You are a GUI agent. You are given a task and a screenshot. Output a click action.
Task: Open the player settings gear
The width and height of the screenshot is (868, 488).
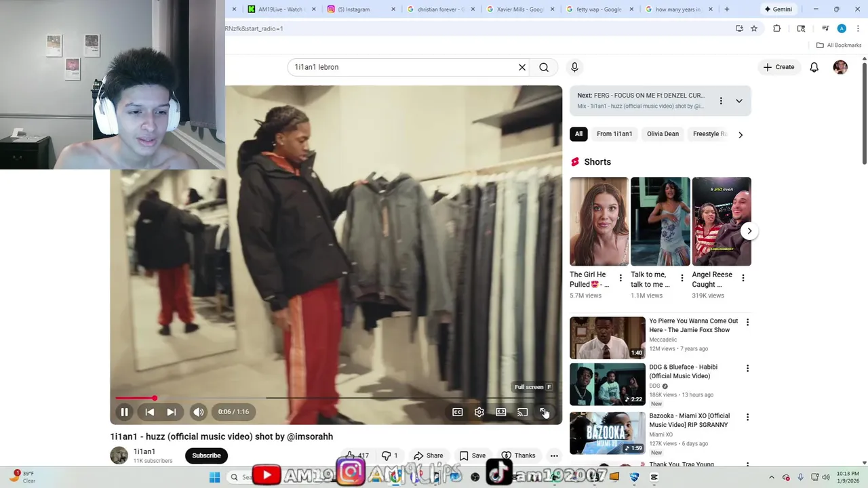click(479, 412)
